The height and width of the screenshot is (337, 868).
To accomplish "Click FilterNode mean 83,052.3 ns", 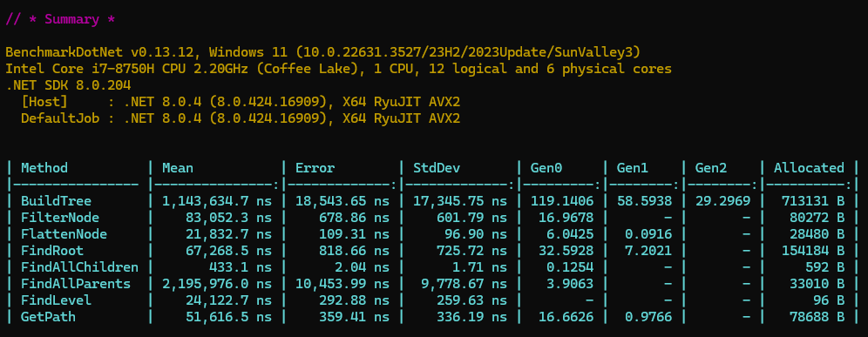I will [x=228, y=218].
